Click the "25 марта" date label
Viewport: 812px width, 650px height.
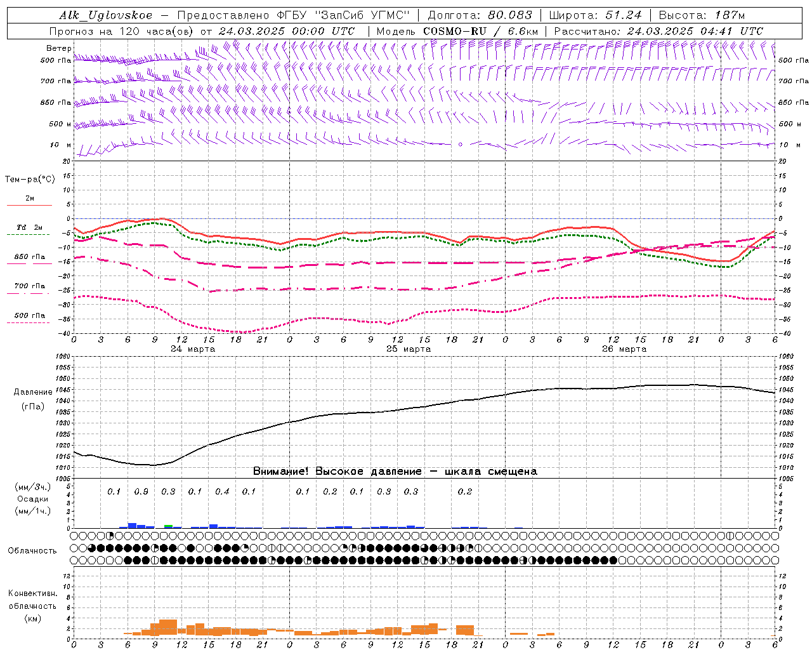(x=409, y=349)
